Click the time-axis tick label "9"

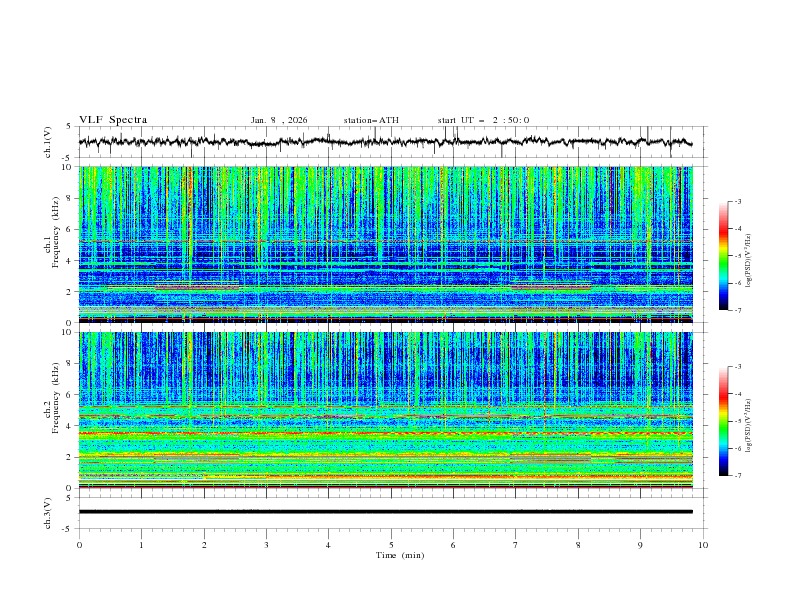click(x=640, y=545)
